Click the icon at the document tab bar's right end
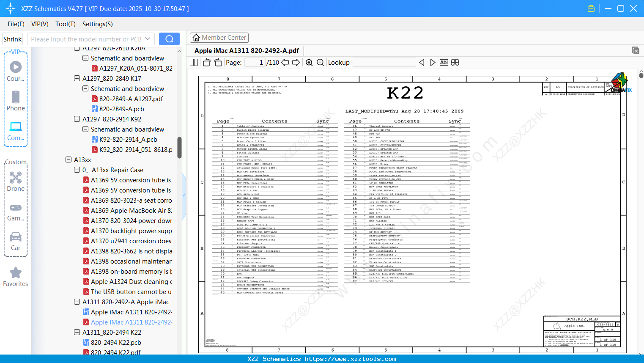Screen dimensions: 644x363 (x=636, y=50)
